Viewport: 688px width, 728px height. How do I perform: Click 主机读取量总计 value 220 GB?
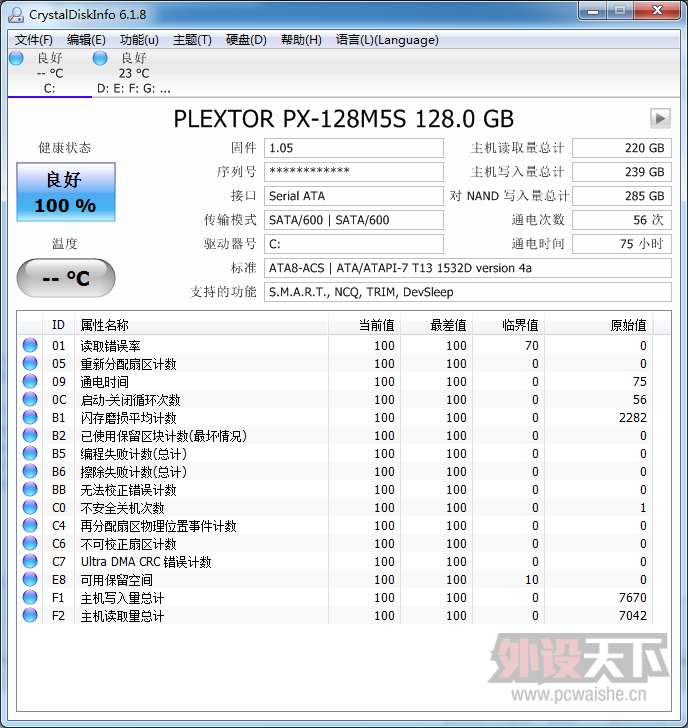[622, 148]
